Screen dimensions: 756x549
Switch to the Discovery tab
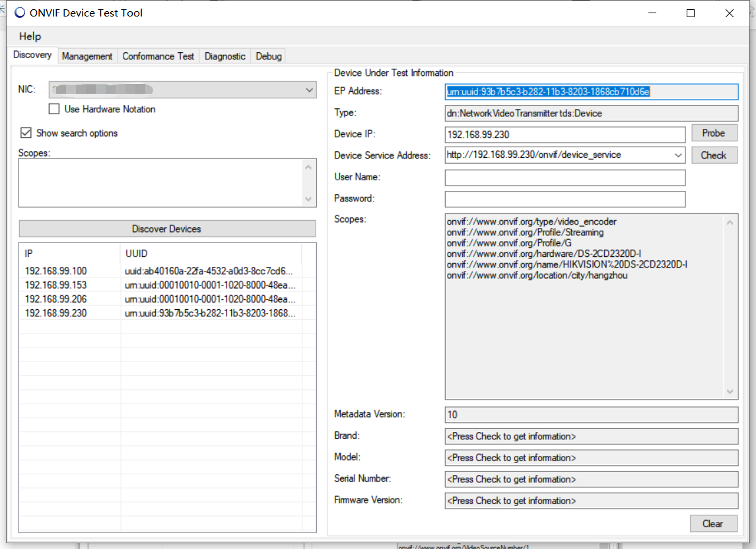click(x=32, y=55)
